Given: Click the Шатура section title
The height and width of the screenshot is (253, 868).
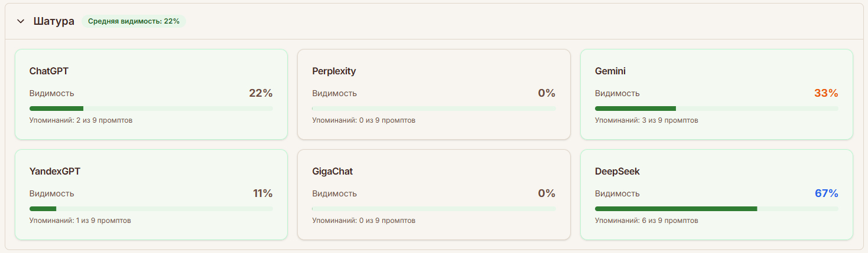Looking at the screenshot, I should pos(54,21).
